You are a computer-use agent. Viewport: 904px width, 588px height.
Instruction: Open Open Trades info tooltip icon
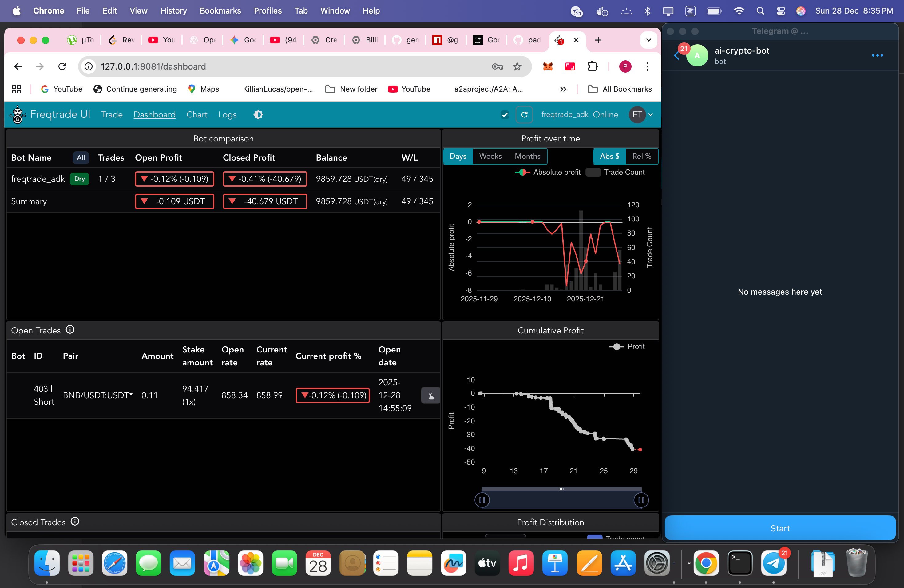(70, 330)
